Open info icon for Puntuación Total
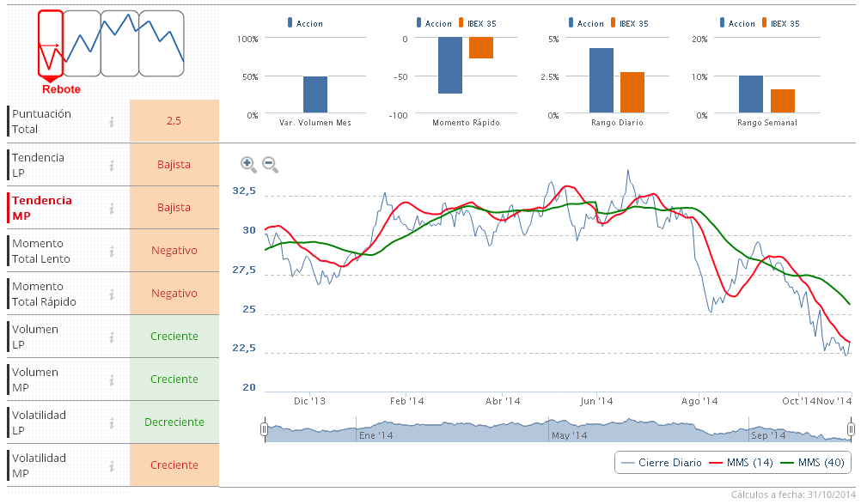The height and width of the screenshot is (504, 861). pos(112,122)
